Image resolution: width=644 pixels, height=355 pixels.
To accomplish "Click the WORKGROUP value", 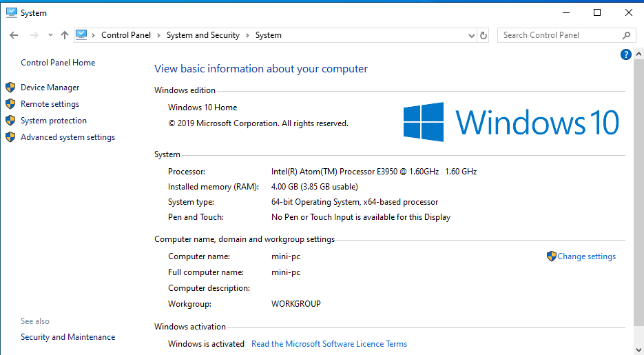I will (x=296, y=304).
